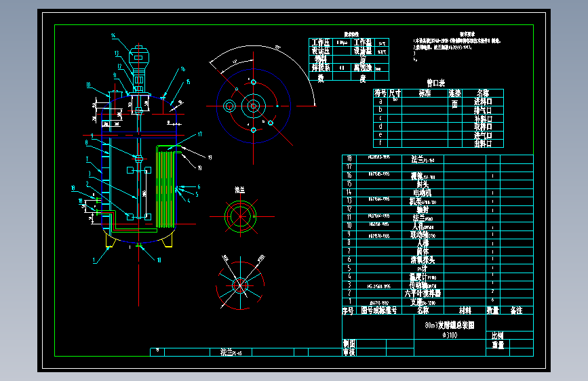Select the 温度计 entry in parts list

click(423, 277)
